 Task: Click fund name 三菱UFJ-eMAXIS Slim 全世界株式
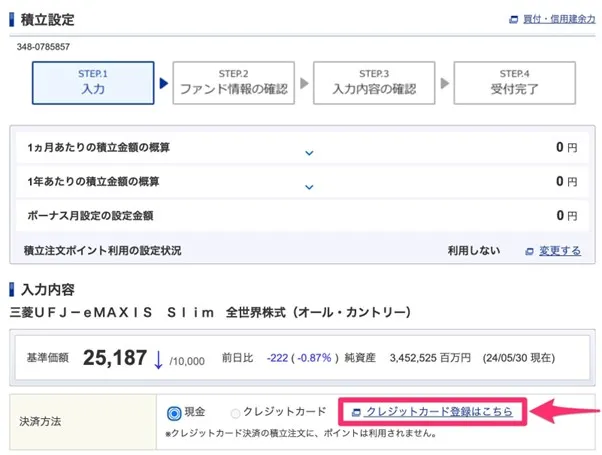(x=210, y=312)
